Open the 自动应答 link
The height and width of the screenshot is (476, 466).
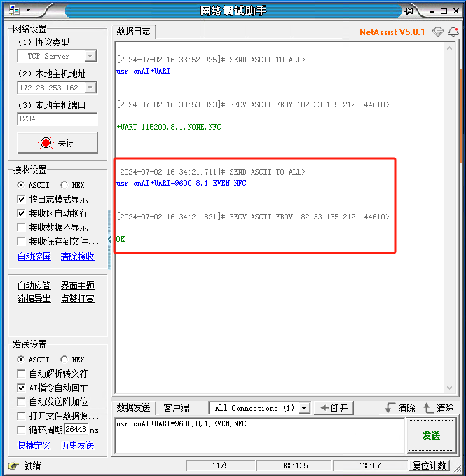(x=34, y=285)
